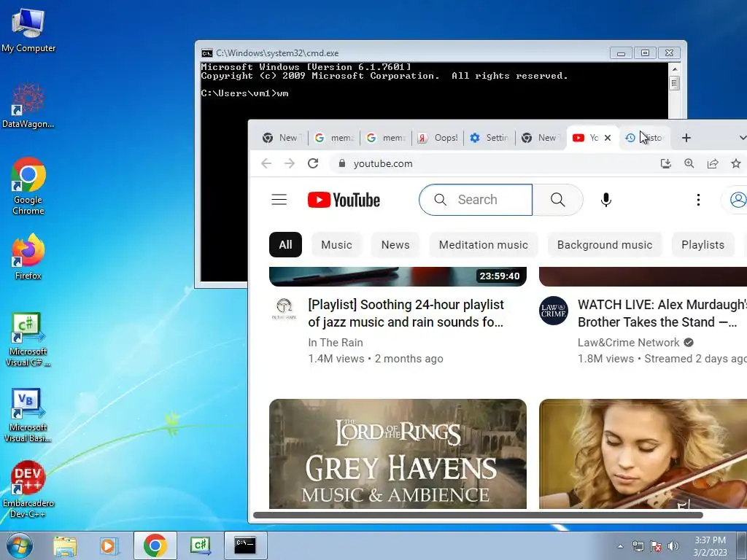The height and width of the screenshot is (560, 747).
Task: Open the DataWagon desktop shortcut
Action: pyautogui.click(x=28, y=106)
